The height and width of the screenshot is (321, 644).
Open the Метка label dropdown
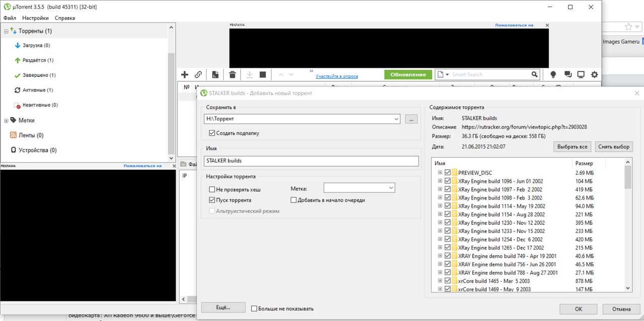[391, 187]
